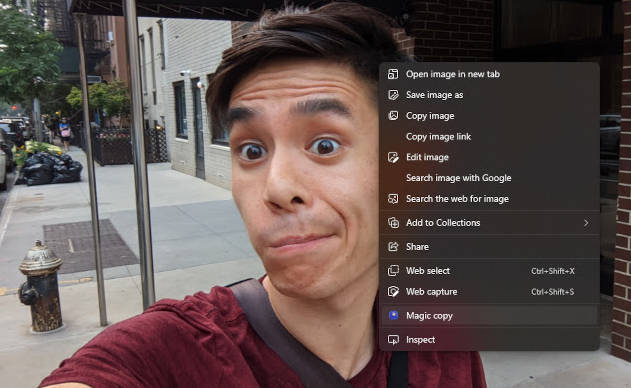Select Web capture entry
631x388 pixels.
[489, 292]
